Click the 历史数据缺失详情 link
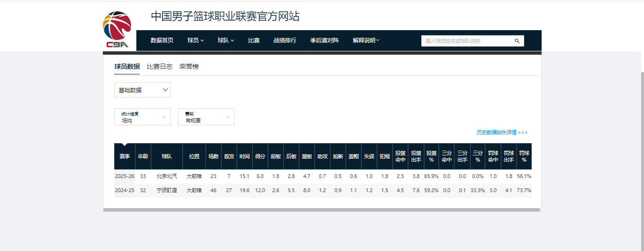 (502, 133)
